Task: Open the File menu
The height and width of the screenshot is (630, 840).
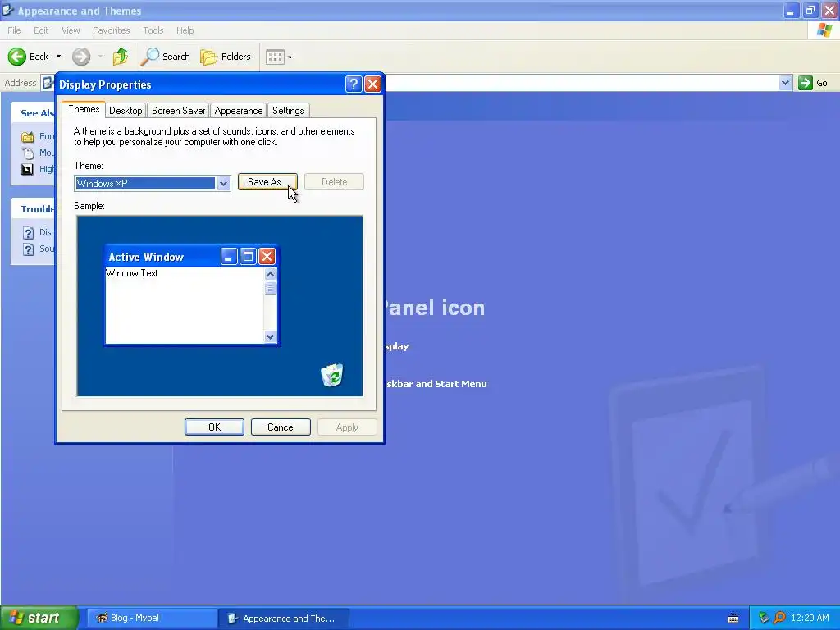Action: tap(14, 30)
